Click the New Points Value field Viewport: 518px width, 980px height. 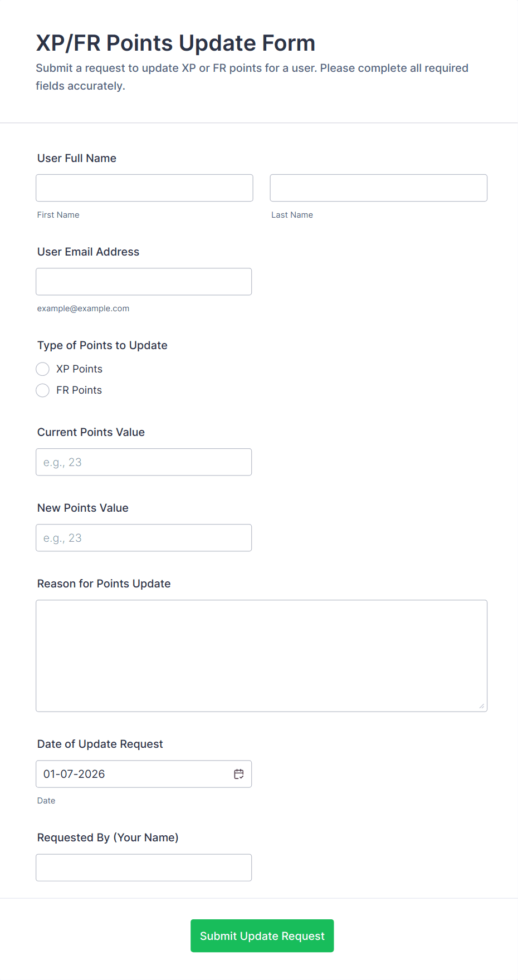click(144, 538)
